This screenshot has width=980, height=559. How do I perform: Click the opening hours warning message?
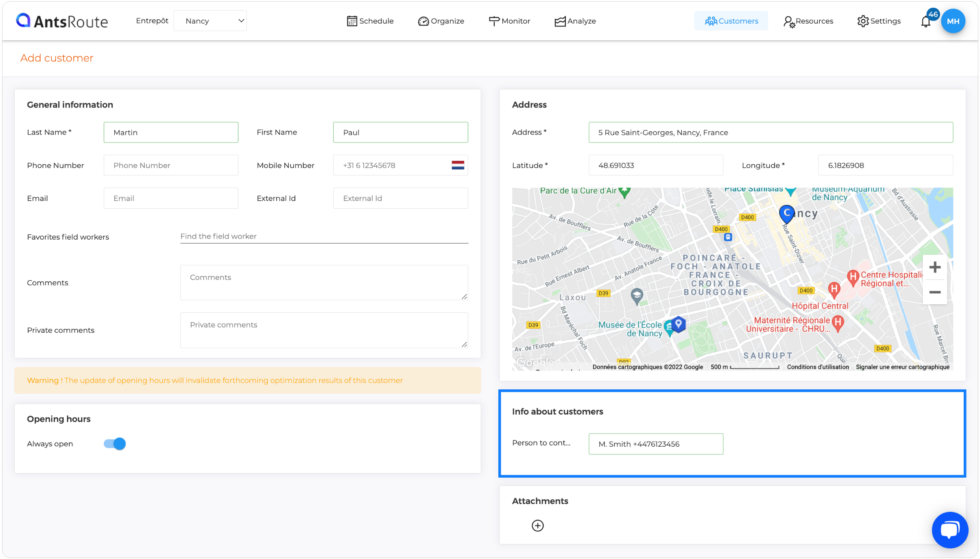click(x=247, y=380)
